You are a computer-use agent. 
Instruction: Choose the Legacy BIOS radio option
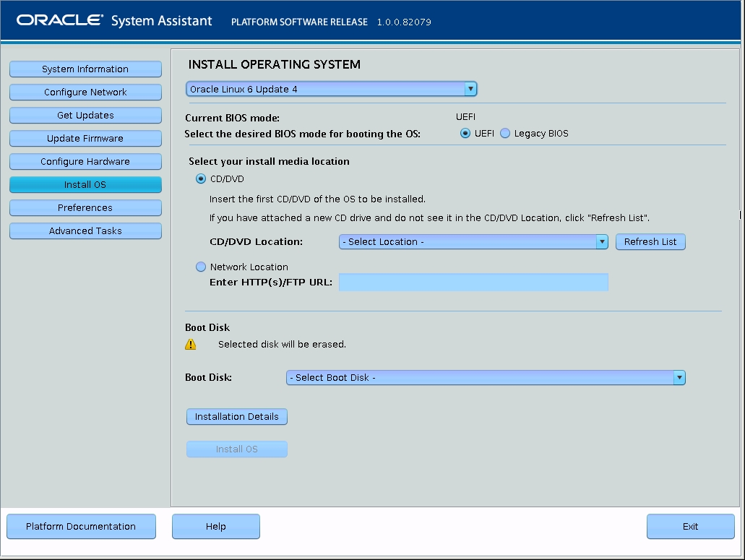(505, 134)
